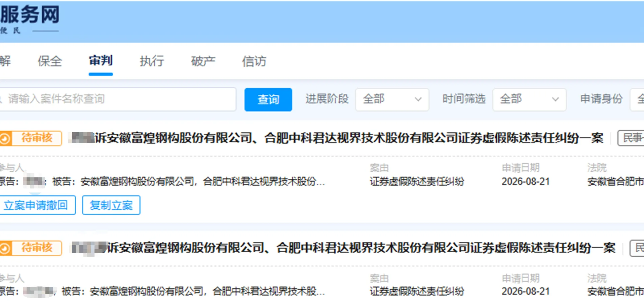The width and height of the screenshot is (644, 302).
Task: Switch to the 保全 tab
Action: (x=50, y=61)
